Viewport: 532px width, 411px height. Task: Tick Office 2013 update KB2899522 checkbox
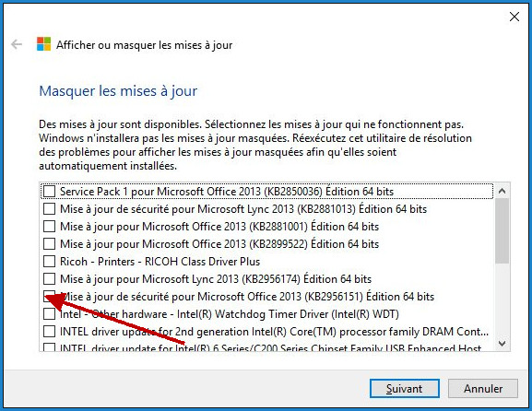point(49,244)
